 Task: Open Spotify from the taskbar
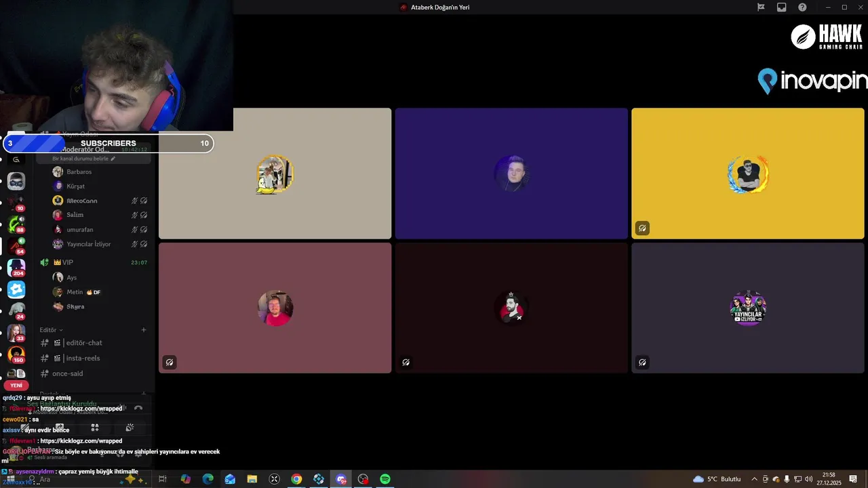click(385, 479)
